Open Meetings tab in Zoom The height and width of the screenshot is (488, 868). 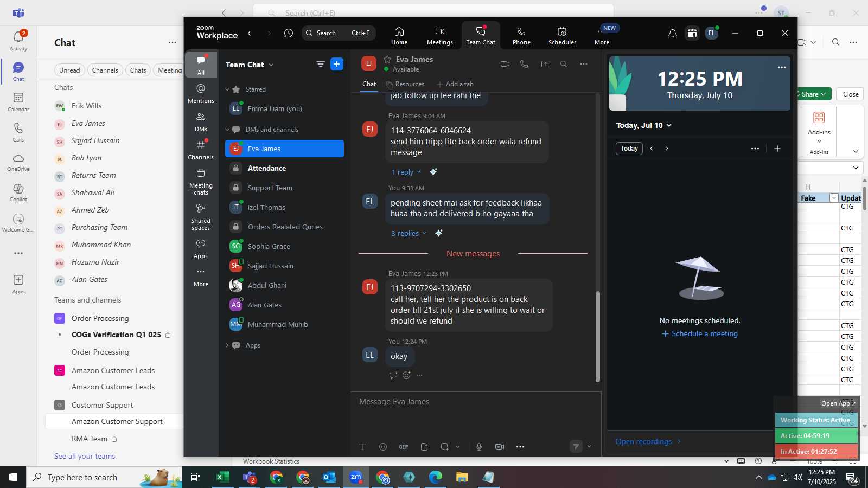coord(439,36)
